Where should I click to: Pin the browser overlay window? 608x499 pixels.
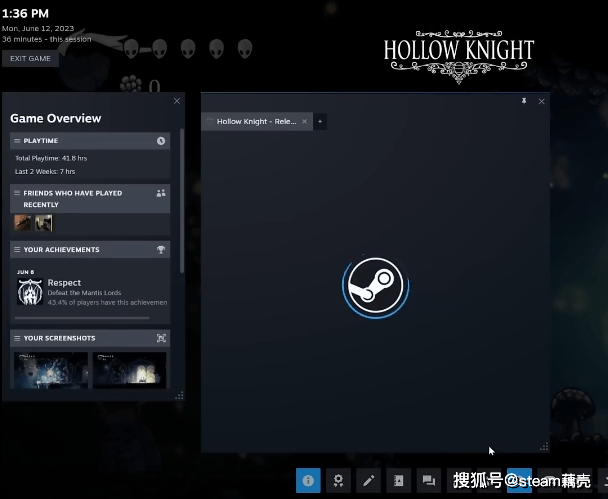click(524, 101)
